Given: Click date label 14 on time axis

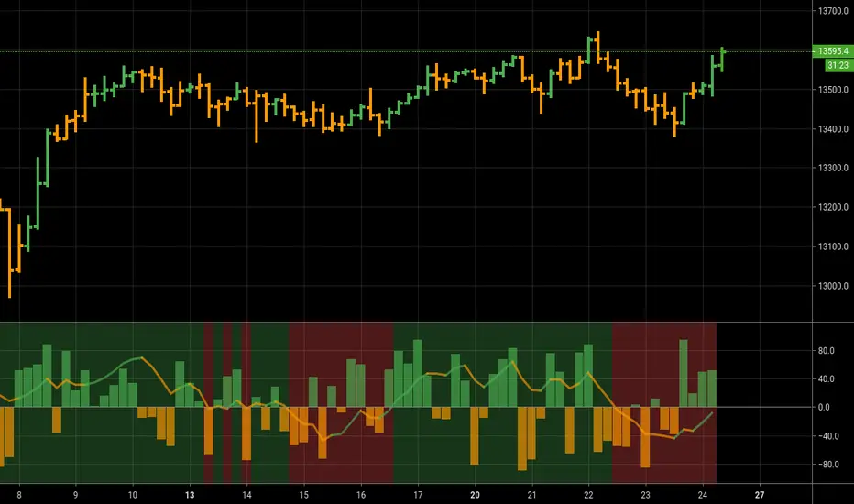Looking at the screenshot, I should coord(246,495).
